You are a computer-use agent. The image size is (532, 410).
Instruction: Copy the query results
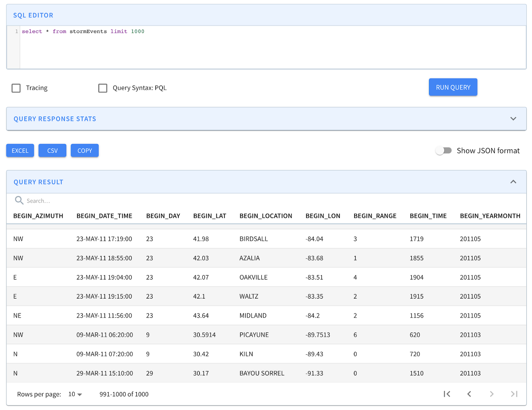84,150
